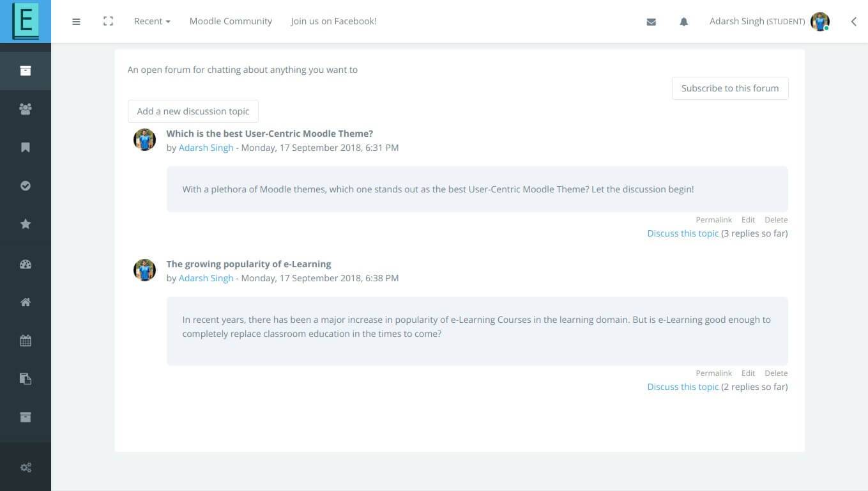Click the '(2 replies so far)' text
Image resolution: width=868 pixels, height=491 pixels.
click(x=754, y=387)
